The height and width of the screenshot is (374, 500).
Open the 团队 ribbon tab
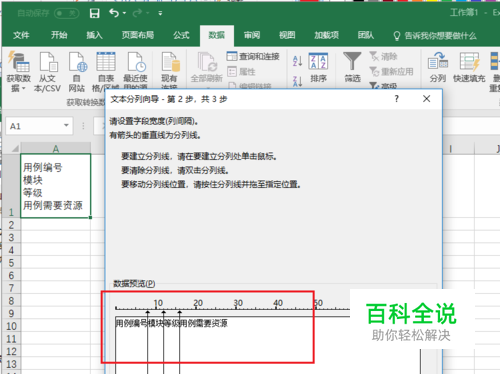pos(366,35)
